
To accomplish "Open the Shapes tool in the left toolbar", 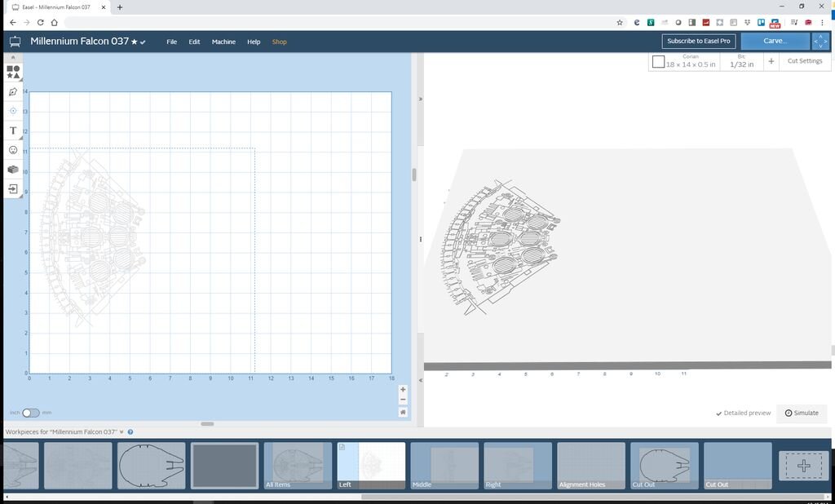I will 13,73.
